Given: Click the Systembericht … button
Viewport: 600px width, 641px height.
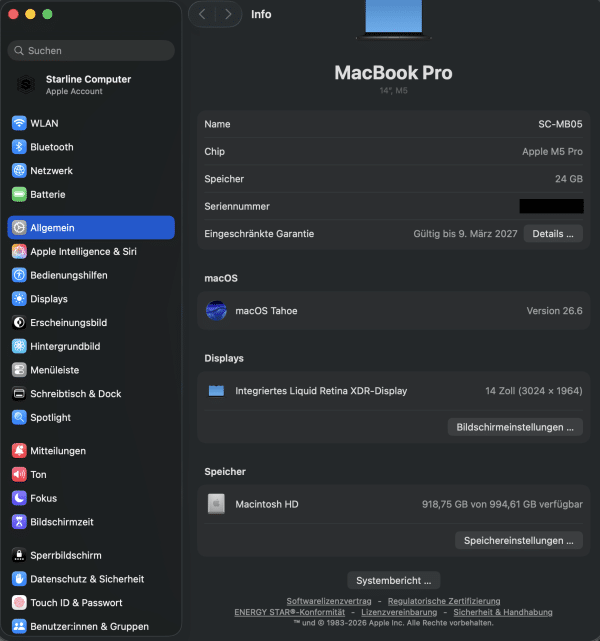Looking at the screenshot, I should click(394, 580).
